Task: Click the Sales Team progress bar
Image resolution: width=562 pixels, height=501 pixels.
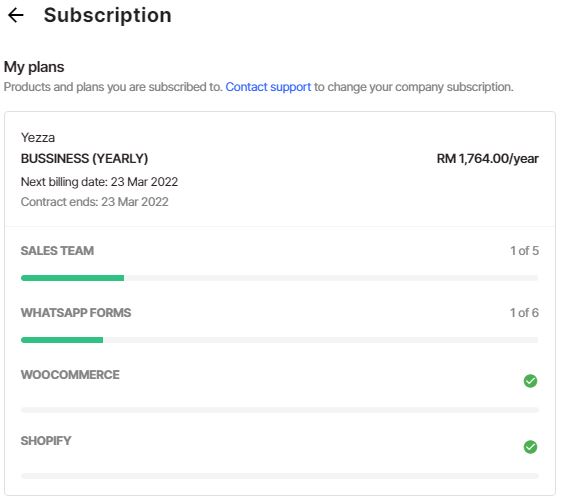Action: tap(281, 279)
